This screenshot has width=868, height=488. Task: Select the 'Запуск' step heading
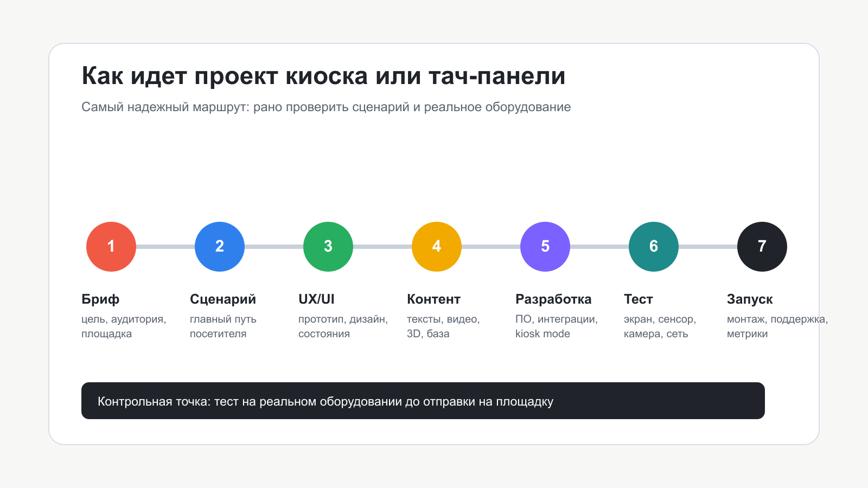pos(750,299)
